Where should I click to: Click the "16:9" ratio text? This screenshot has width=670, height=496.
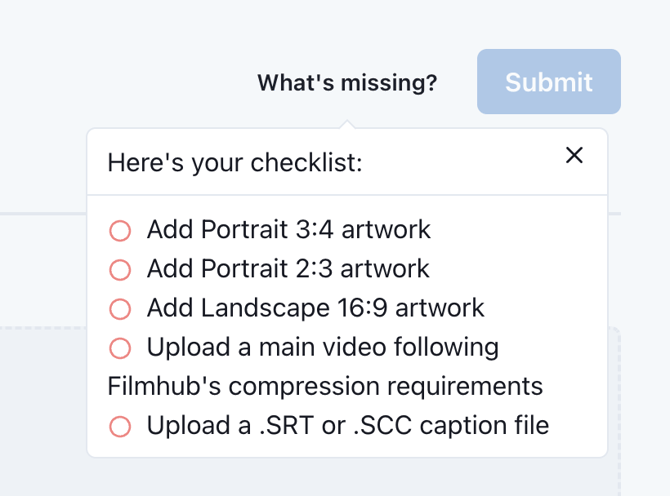[x=356, y=308]
